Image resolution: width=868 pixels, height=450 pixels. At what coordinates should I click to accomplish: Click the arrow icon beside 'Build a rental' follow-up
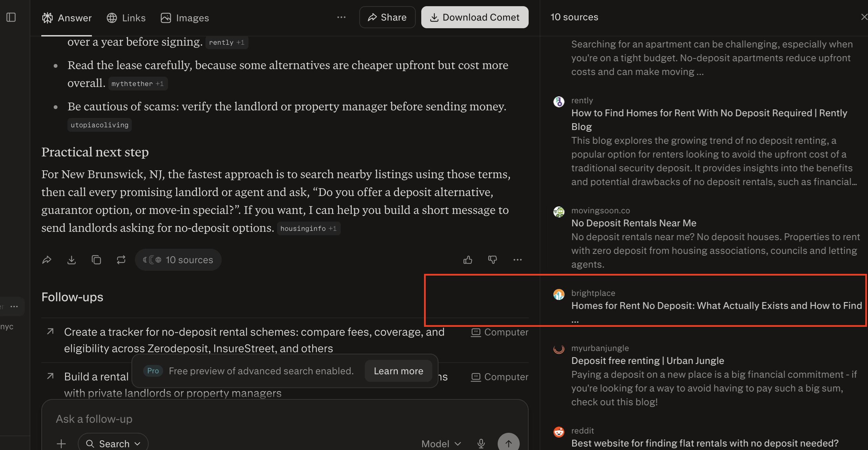click(x=50, y=376)
